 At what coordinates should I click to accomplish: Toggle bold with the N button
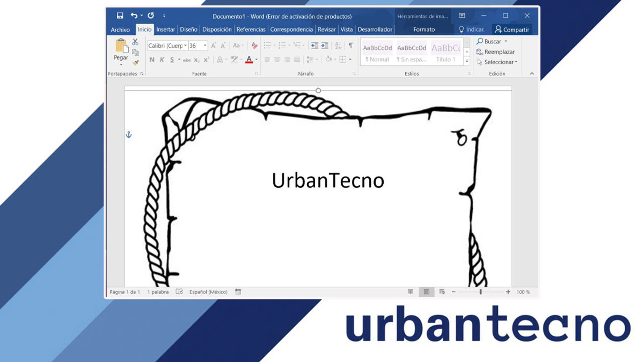(152, 59)
